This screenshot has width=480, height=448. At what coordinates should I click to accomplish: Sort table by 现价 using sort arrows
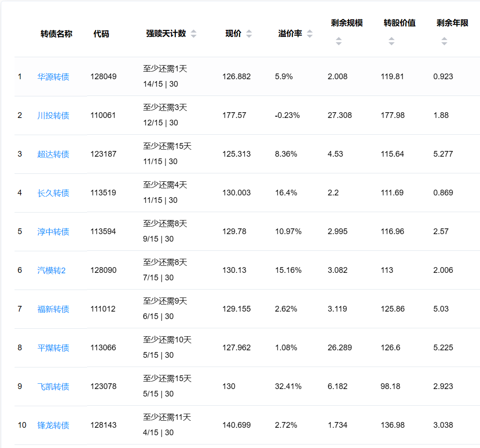pos(249,34)
